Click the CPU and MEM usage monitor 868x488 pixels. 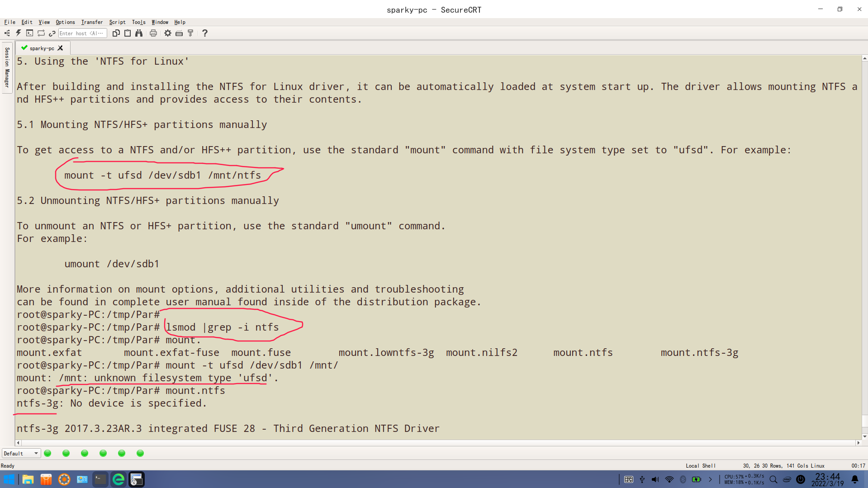pyautogui.click(x=745, y=479)
